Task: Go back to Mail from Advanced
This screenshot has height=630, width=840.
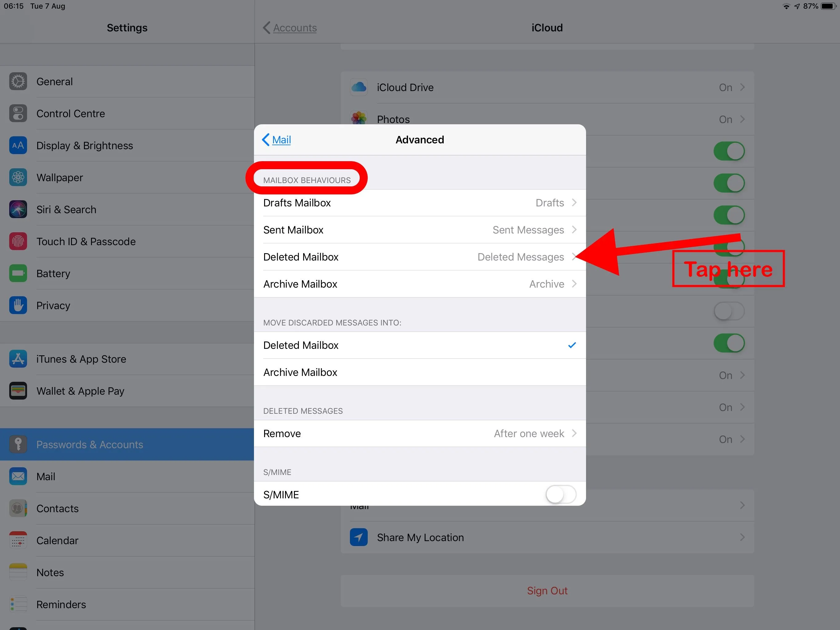Action: [x=276, y=139]
